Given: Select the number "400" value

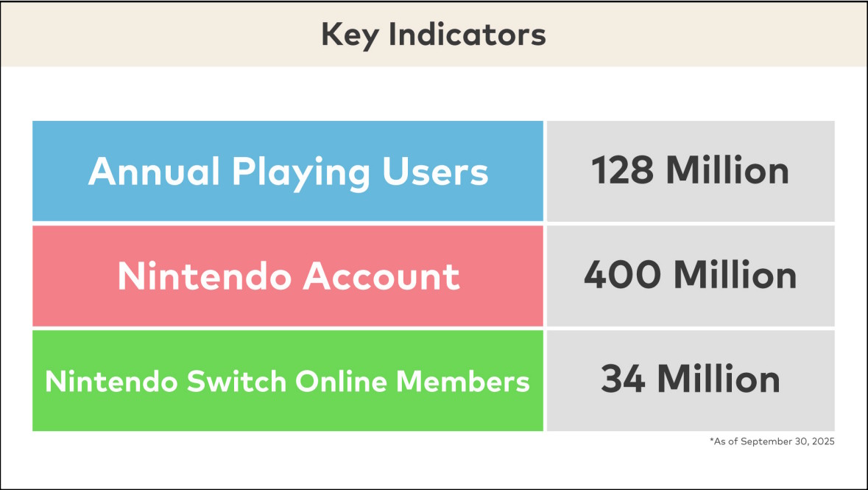Looking at the screenshot, I should 623,276.
